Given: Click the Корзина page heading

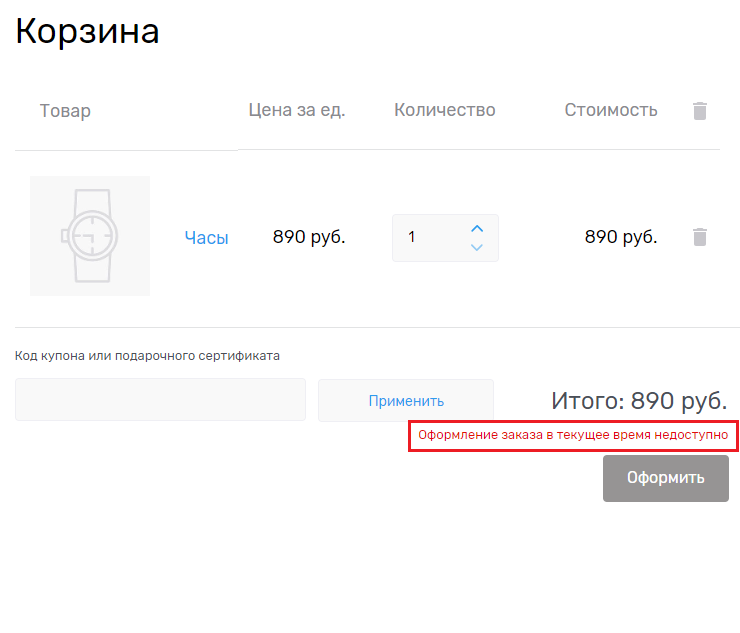Looking at the screenshot, I should point(88,31).
